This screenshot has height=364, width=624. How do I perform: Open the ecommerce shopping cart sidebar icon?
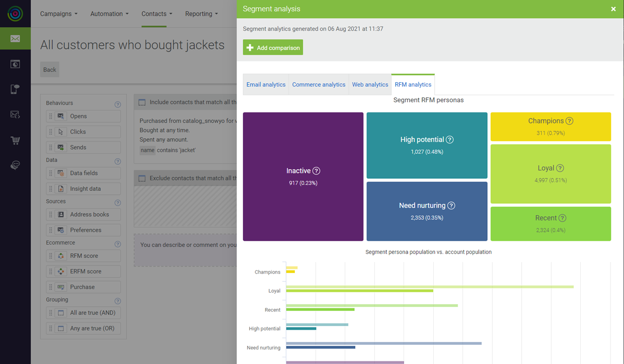point(15,140)
